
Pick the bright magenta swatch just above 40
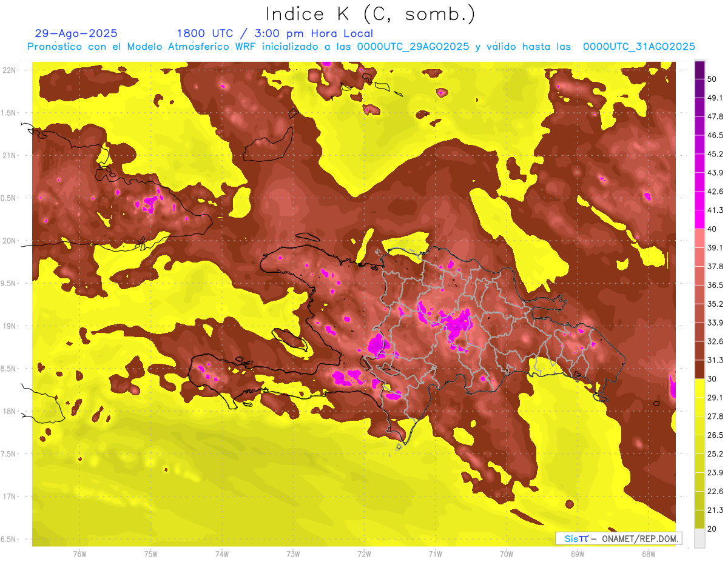(699, 219)
